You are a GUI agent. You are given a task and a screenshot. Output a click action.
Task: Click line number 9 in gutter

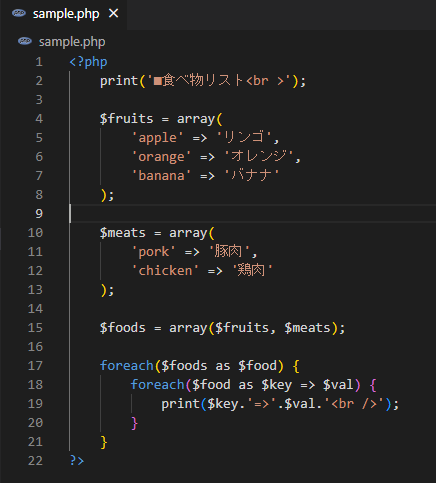pos(39,214)
